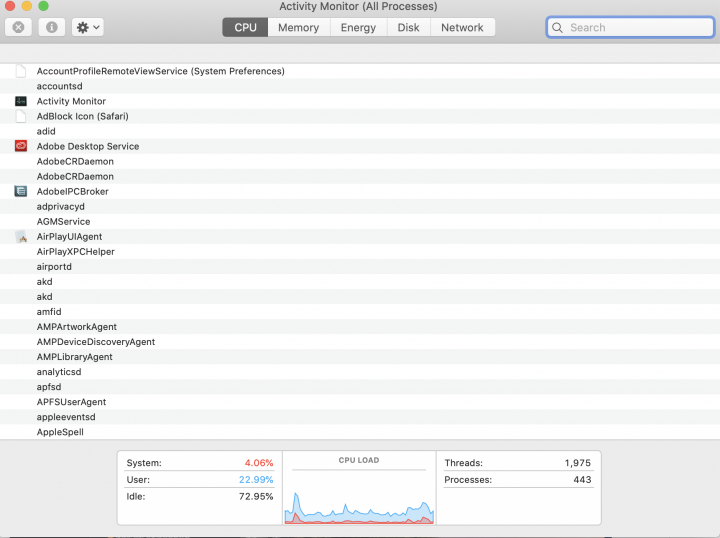Viewport: 720px width, 538px height.
Task: Select the AirPlayUIAgent process name
Action: (x=69, y=236)
